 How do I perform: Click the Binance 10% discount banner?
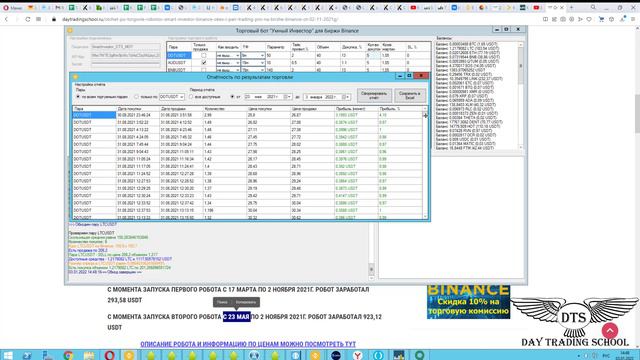468,302
